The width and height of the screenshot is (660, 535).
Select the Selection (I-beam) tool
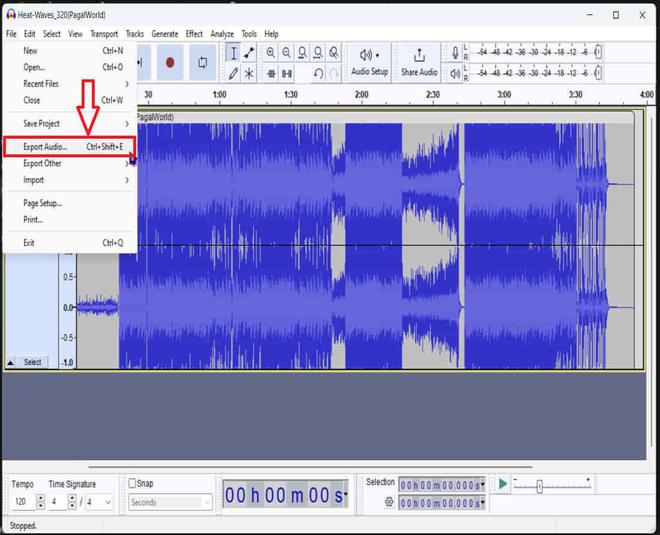coord(233,53)
